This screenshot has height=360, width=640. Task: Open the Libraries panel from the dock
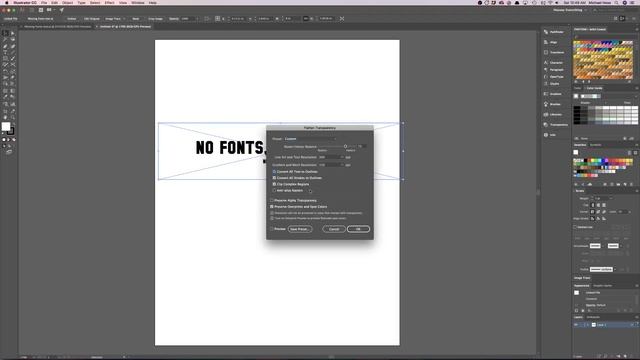click(x=553, y=114)
